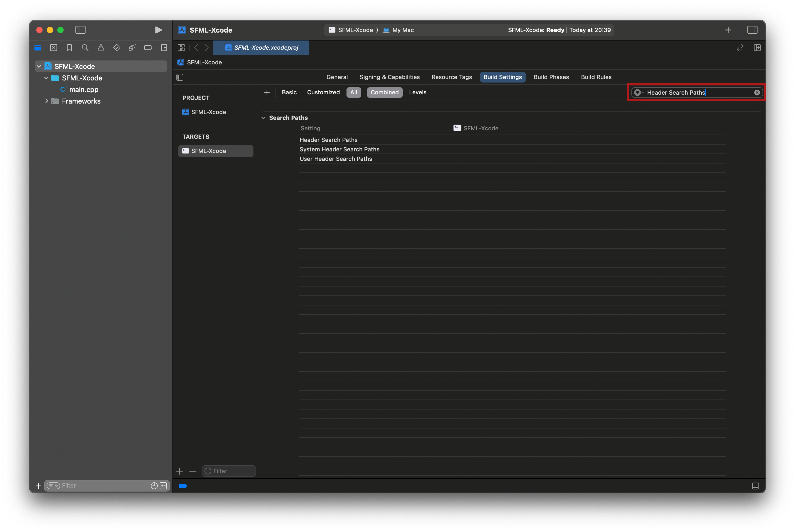Open the Library plus button

point(728,30)
